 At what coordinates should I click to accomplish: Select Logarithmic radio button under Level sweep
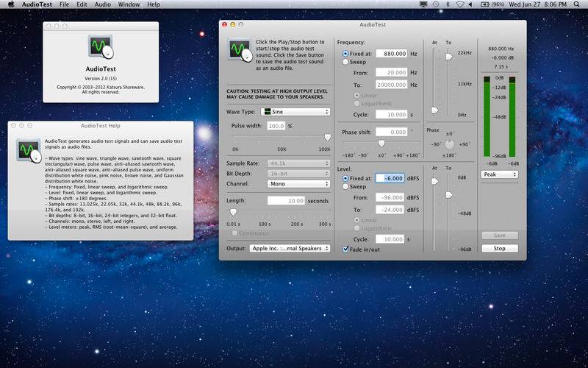pyautogui.click(x=356, y=228)
